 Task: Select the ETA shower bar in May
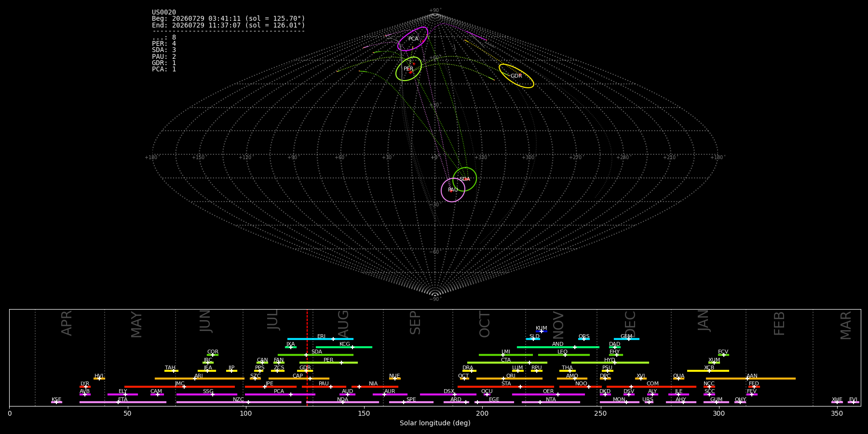[123, 402]
